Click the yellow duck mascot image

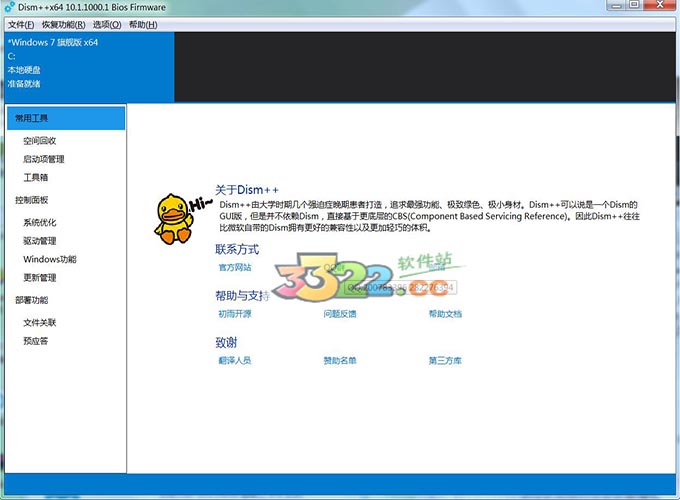(174, 219)
